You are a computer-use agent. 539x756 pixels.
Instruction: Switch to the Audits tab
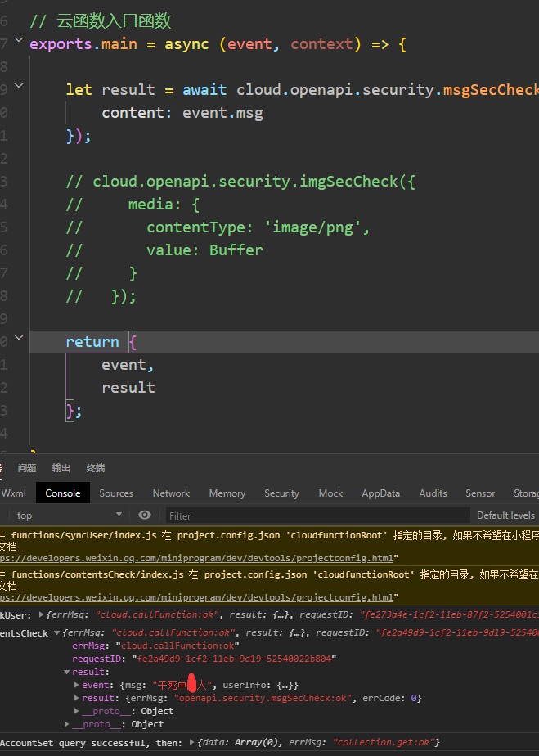433,493
